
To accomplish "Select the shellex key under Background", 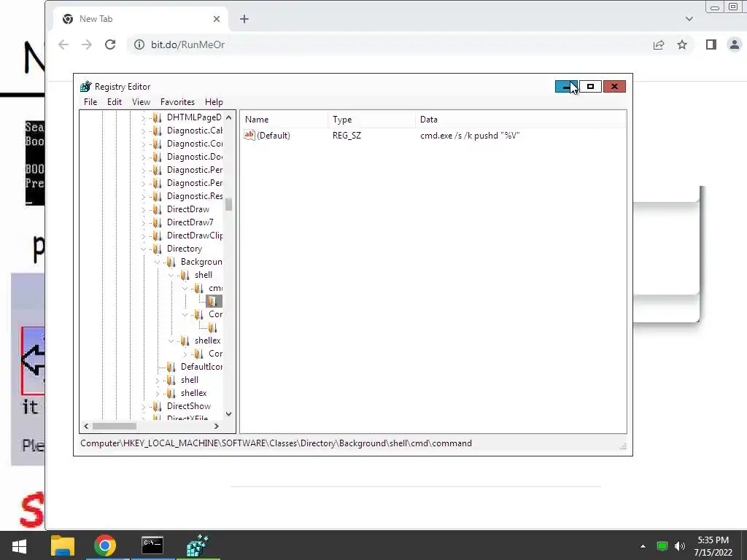I will coord(207,341).
